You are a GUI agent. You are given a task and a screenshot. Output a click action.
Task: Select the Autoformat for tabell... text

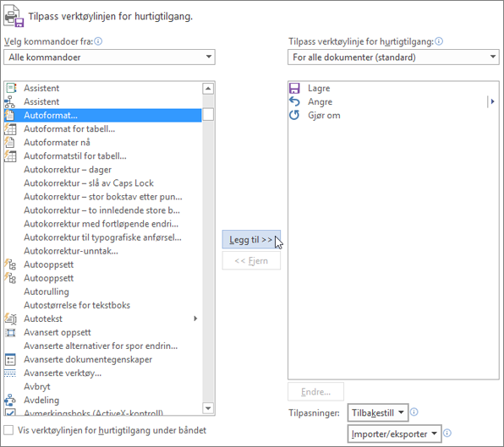[x=69, y=128]
